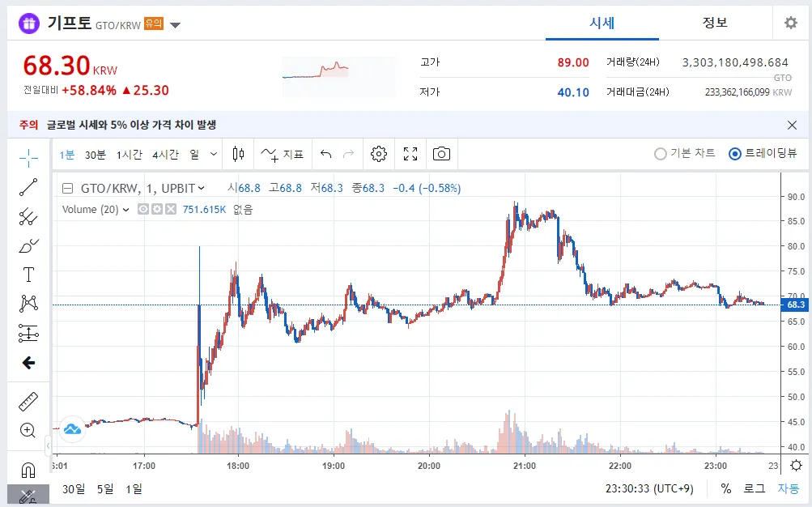
Task: Select the trend line drawing tool
Action: (x=28, y=187)
